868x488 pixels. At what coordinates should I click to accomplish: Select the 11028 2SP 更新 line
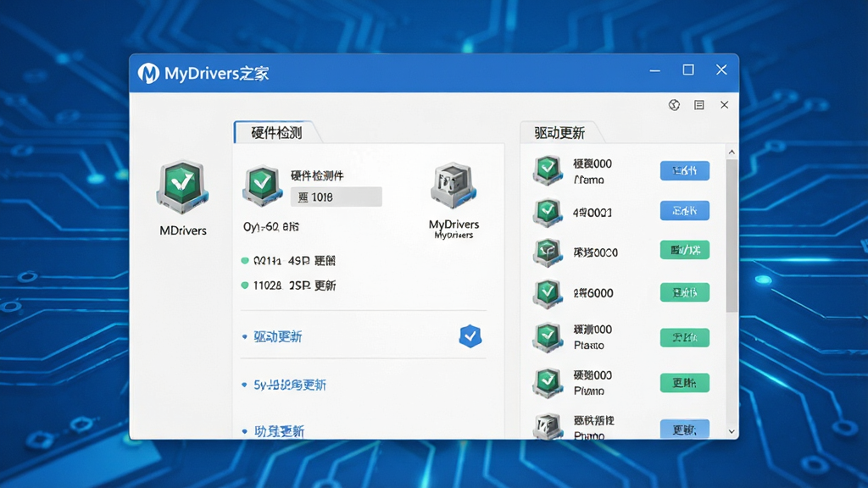pyautogui.click(x=294, y=286)
